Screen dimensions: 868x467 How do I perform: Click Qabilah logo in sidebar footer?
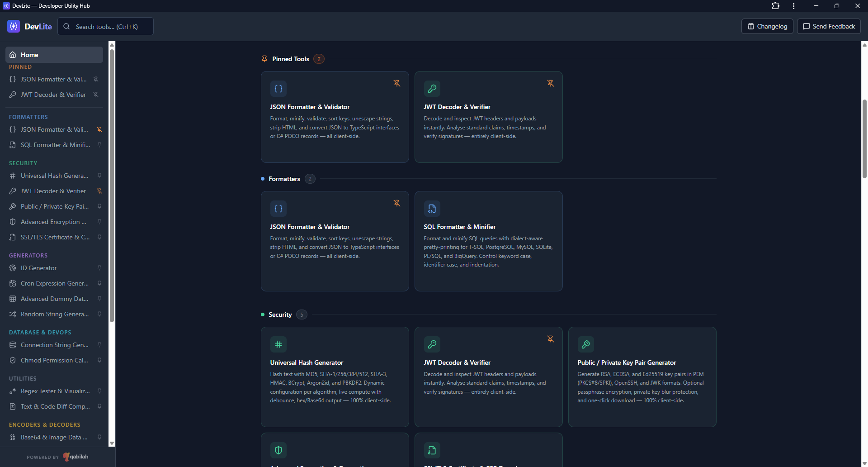75,457
